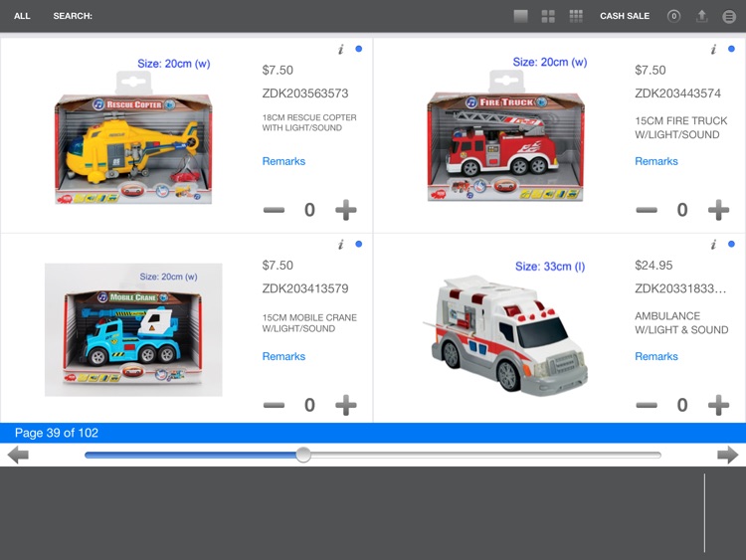Screen dimensions: 746x560
Task: Click the $24.95 ambulance price
Action: pos(653,265)
